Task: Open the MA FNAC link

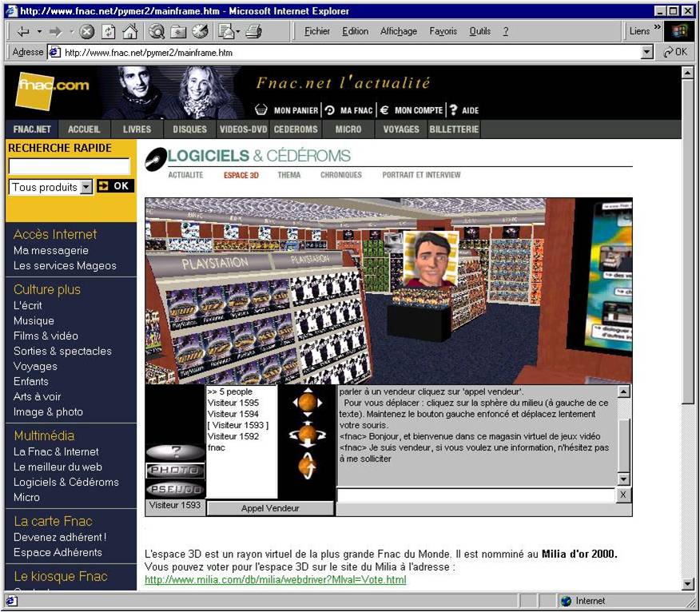Action: [348, 110]
